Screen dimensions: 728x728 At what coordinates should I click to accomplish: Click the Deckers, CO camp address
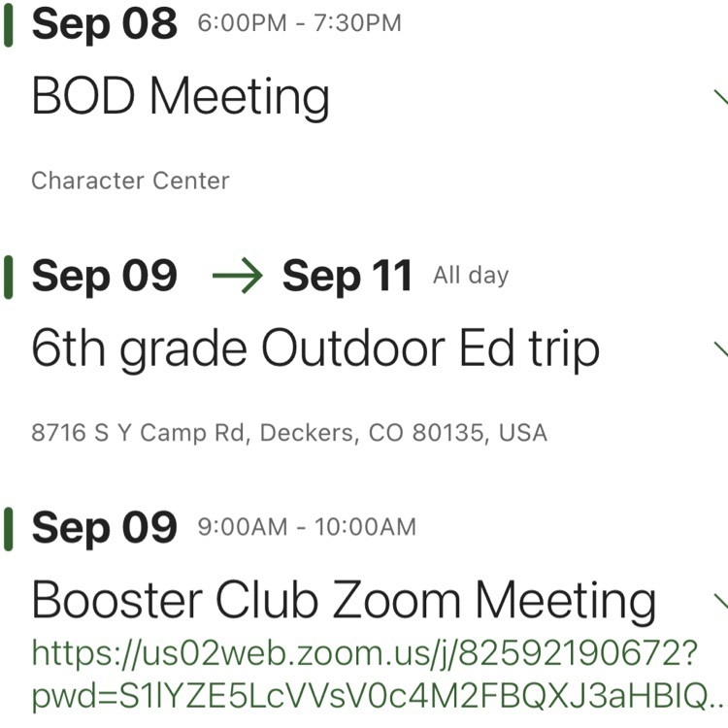click(x=289, y=433)
